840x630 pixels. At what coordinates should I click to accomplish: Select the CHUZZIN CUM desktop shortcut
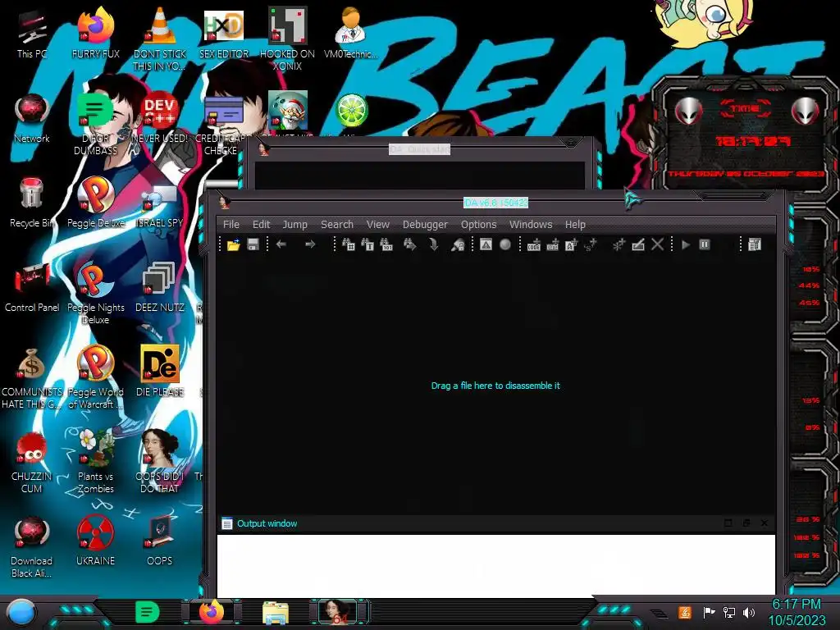pyautogui.click(x=32, y=462)
